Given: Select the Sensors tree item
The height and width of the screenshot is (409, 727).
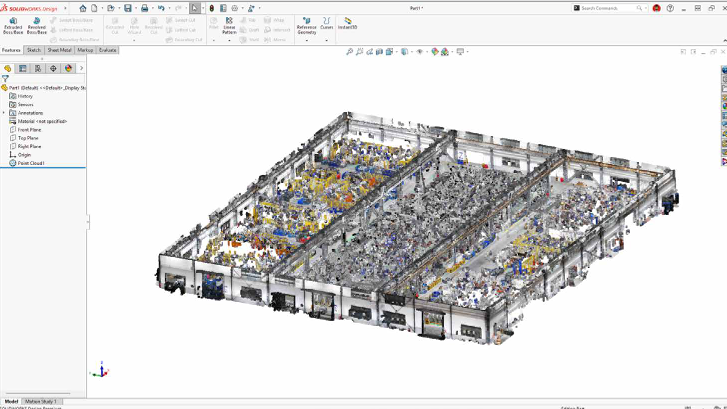Looking at the screenshot, I should [26, 104].
